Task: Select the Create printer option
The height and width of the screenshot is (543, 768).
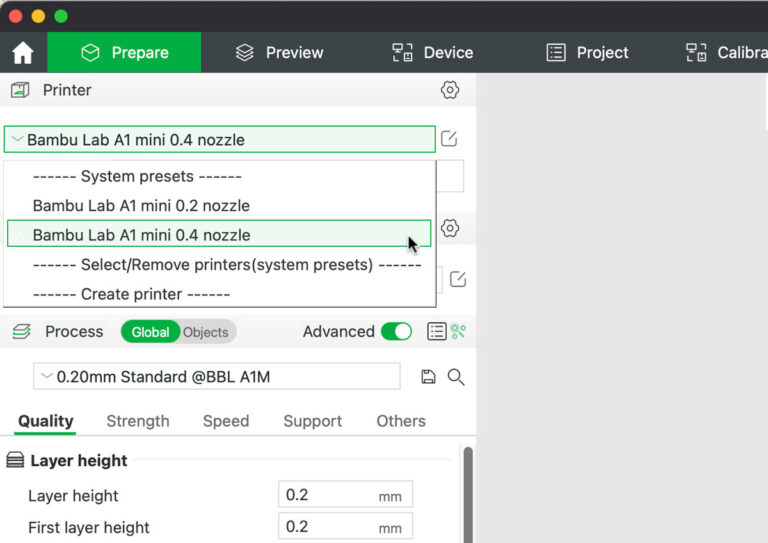Action: pyautogui.click(x=131, y=294)
